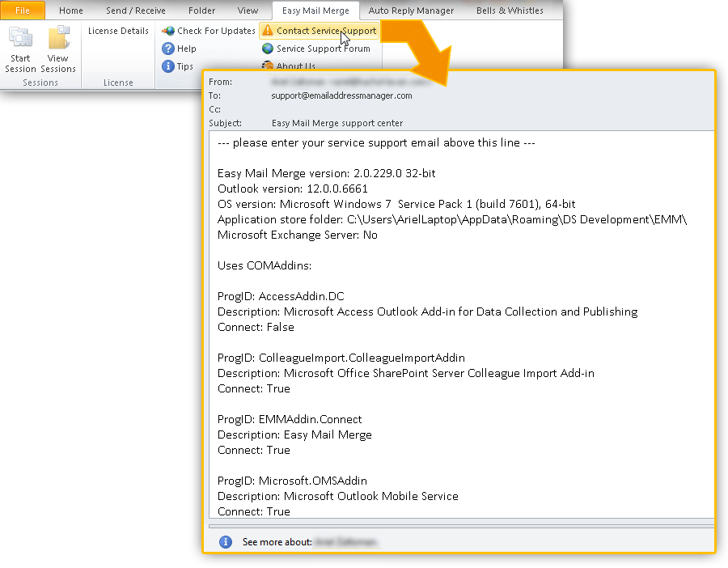Select the Easy Mail Merge tab
The height and width of the screenshot is (568, 728).
[315, 11]
